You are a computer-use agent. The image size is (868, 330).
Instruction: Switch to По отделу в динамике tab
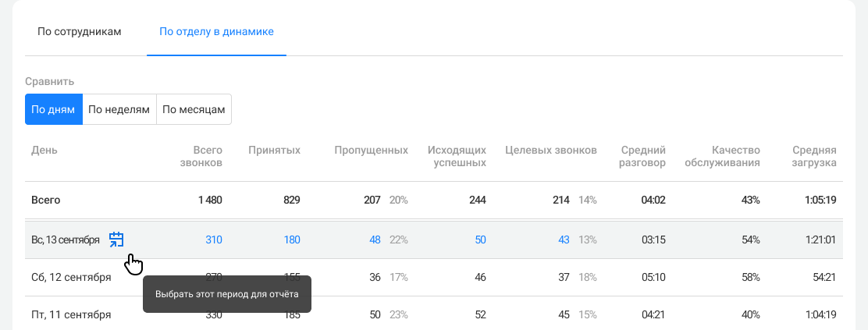click(216, 32)
